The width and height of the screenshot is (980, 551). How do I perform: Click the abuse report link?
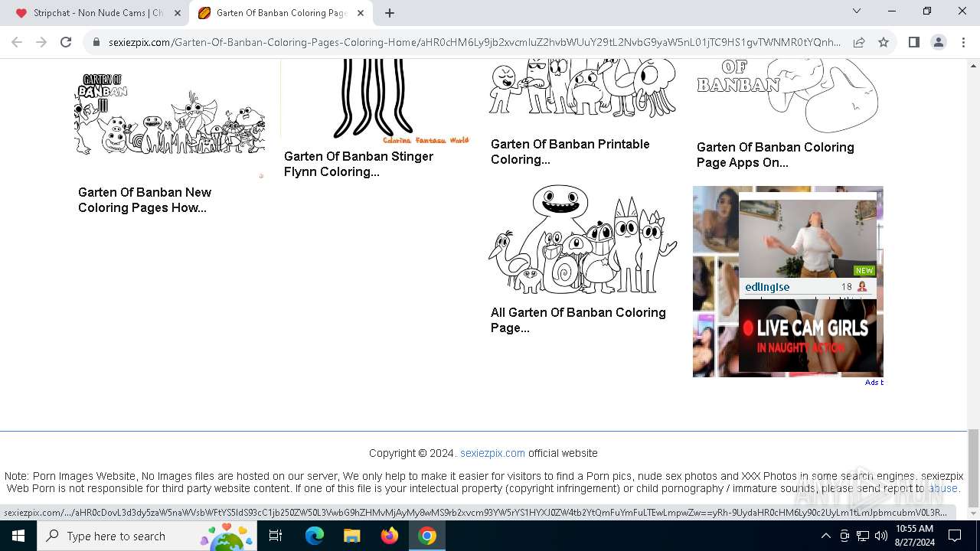click(x=943, y=488)
